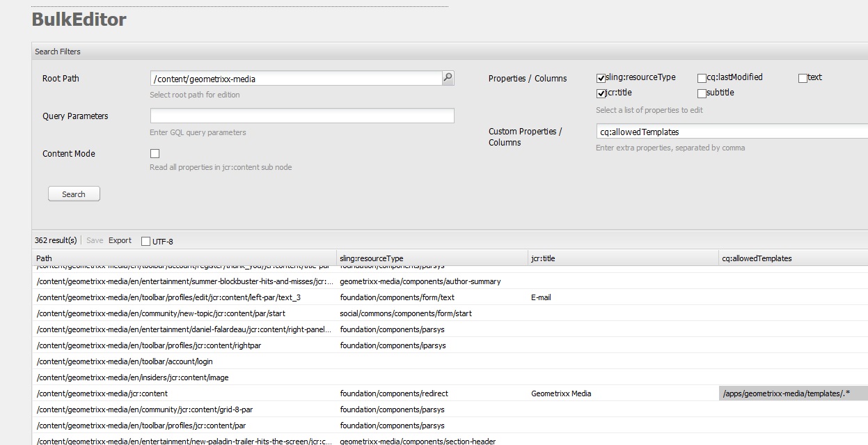The image size is (868, 445).
Task: Focus the Root Path input field
Action: point(296,79)
